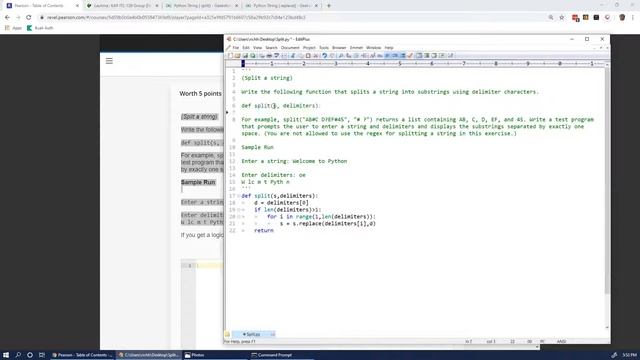The height and width of the screenshot is (360, 640).
Task: Bookmark this page with the star icon
Action: tap(562, 18)
